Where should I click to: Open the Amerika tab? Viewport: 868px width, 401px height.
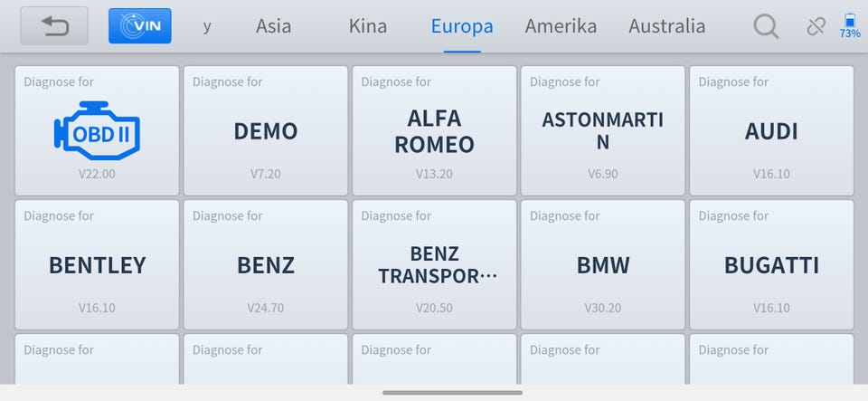click(x=561, y=26)
